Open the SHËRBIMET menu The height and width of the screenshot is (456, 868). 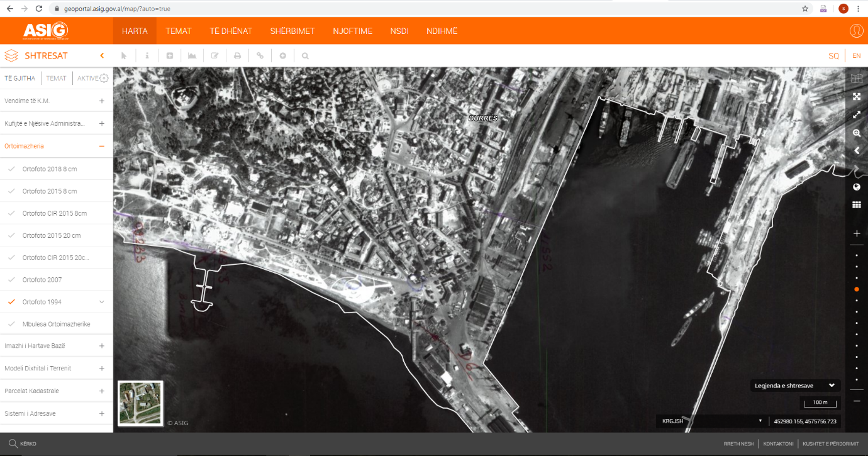click(292, 31)
